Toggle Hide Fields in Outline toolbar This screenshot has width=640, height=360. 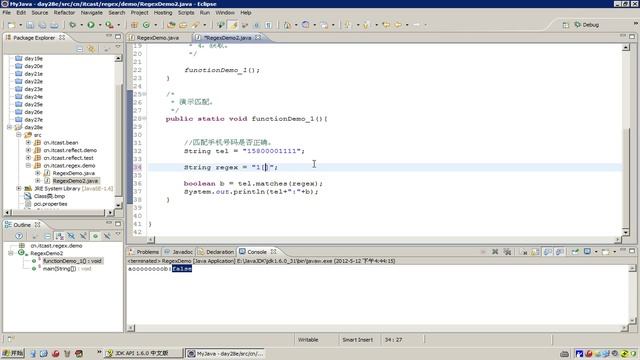[x=71, y=236]
